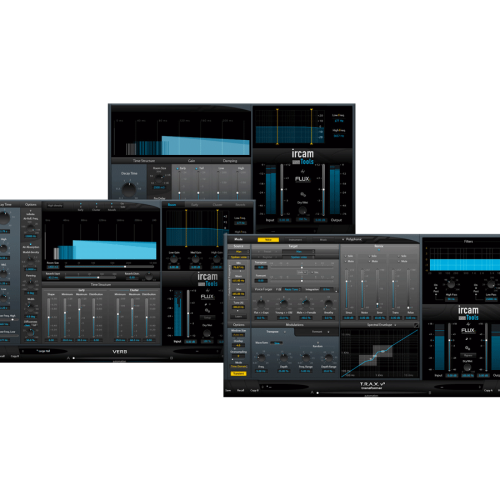Adjust the Room Size slider in Verb
500x500 pixels.
(110, 267)
